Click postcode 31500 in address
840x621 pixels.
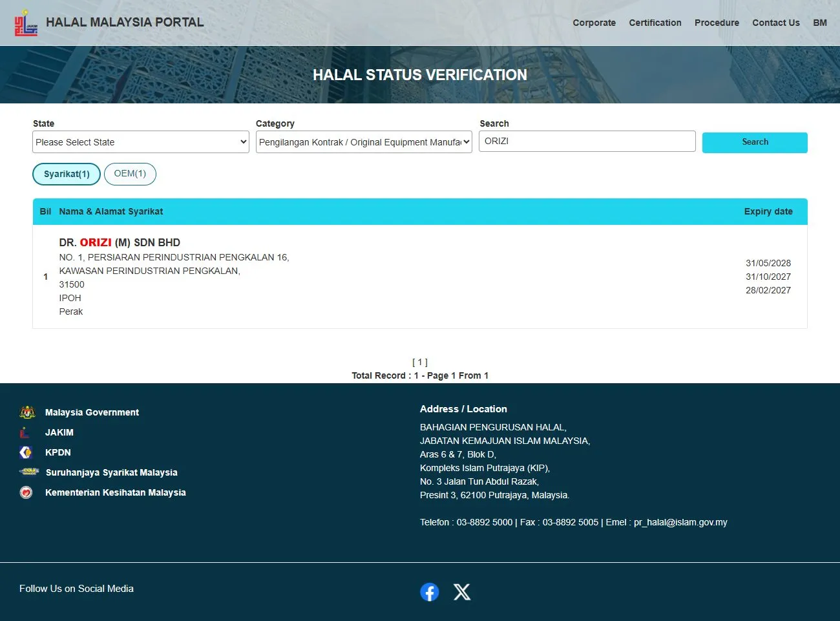[72, 284]
